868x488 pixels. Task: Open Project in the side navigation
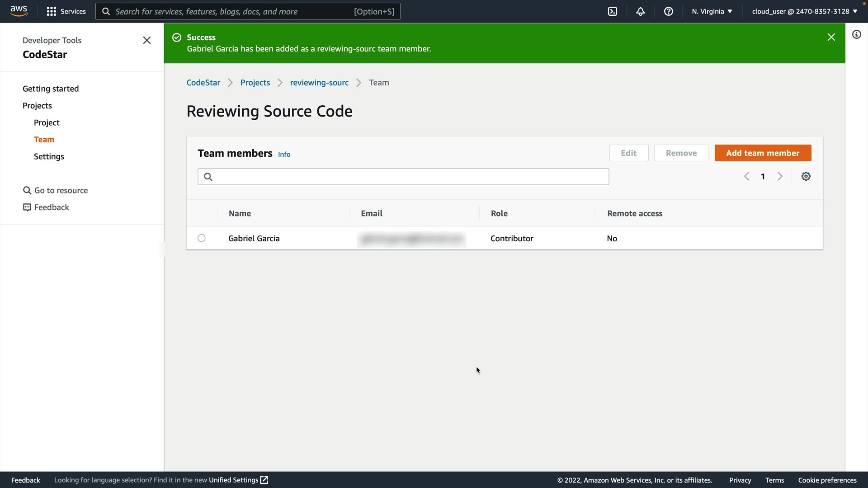(47, 122)
